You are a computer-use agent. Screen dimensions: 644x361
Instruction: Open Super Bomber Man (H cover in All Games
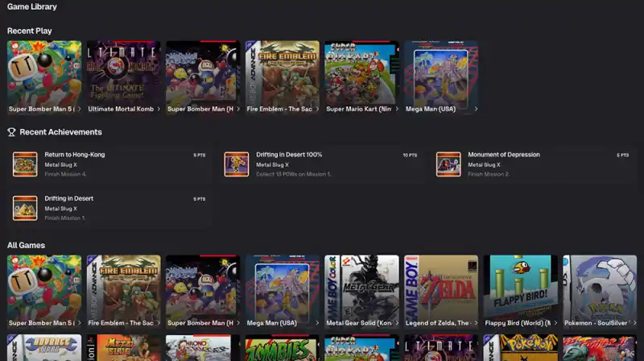[x=203, y=292]
